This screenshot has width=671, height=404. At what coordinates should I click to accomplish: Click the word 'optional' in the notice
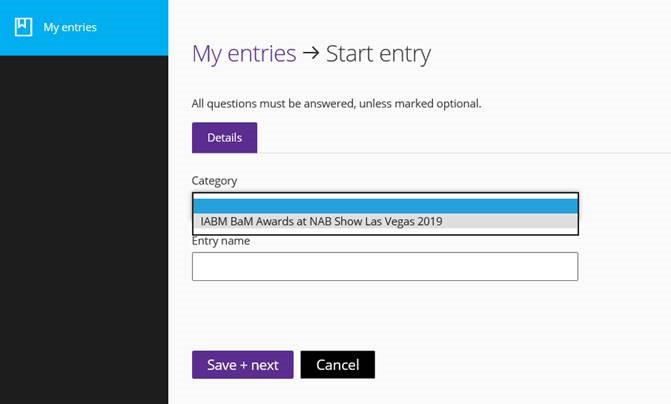[x=459, y=103]
